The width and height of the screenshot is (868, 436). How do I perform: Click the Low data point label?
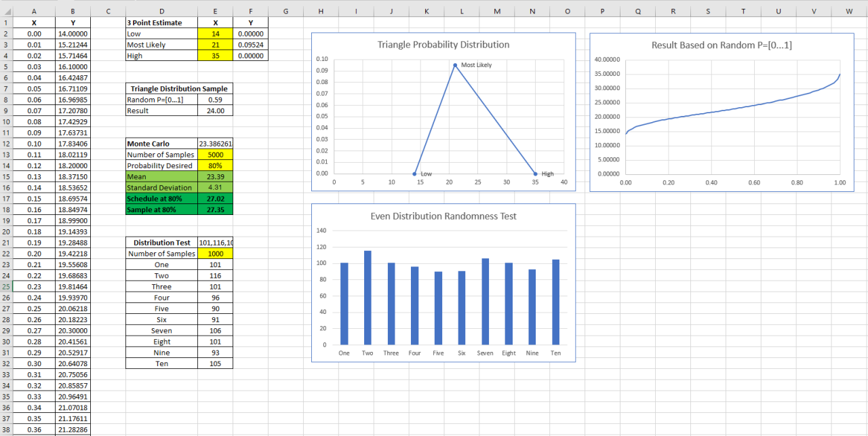pos(427,174)
